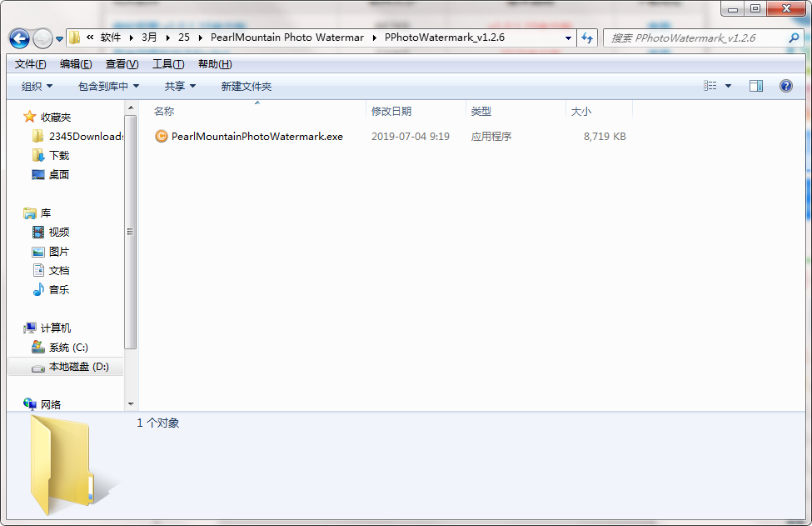
Task: Expand arrow before PPhotoWatermark_v1.2.6 breadcrumb
Action: (x=374, y=38)
